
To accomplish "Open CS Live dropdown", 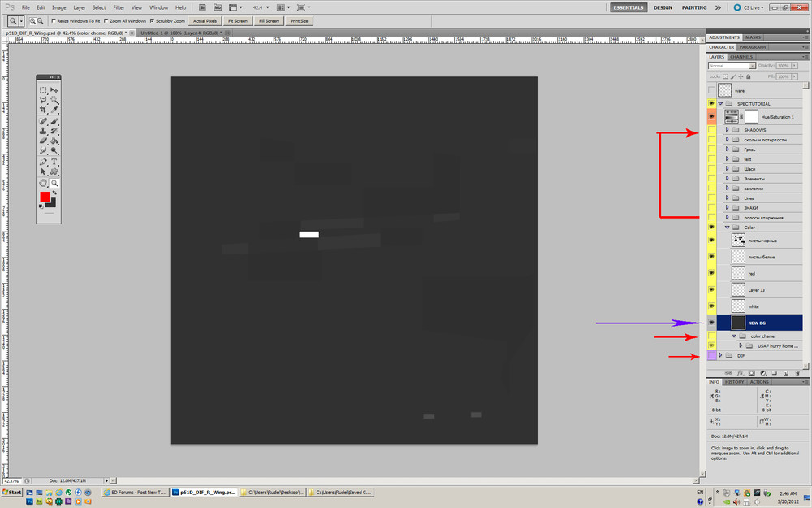I will 749,7.
